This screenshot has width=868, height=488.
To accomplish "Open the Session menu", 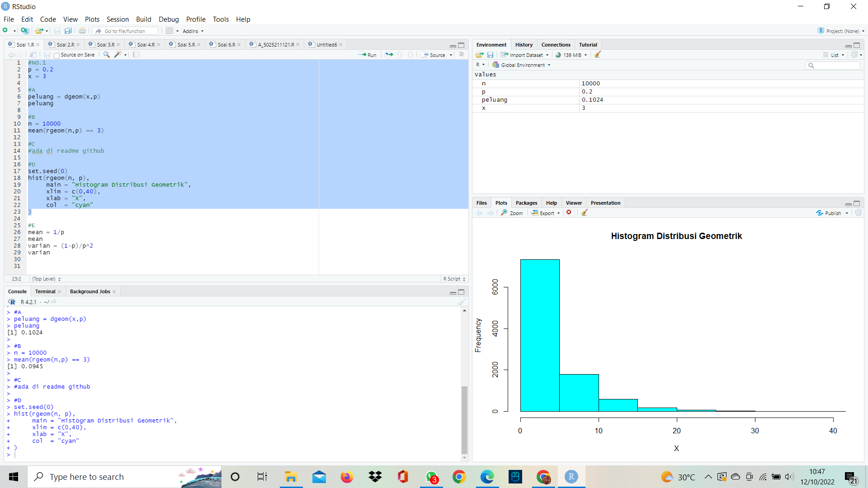I will click(118, 19).
